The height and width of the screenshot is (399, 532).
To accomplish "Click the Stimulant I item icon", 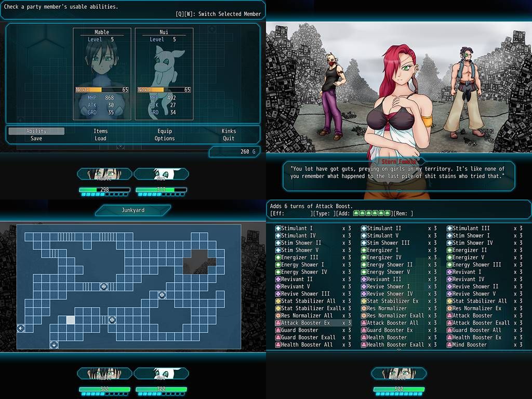I will tap(278, 229).
